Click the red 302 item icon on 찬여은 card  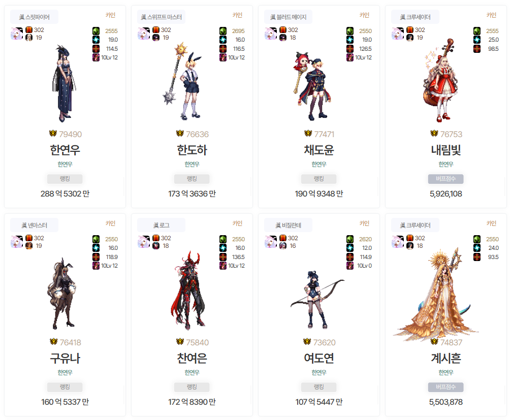(x=156, y=238)
